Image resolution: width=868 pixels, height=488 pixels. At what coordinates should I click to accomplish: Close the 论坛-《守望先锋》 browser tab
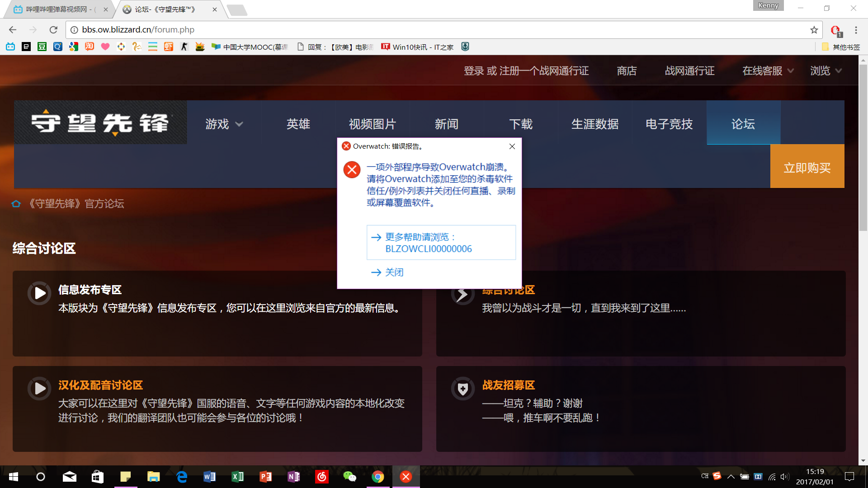(x=215, y=9)
